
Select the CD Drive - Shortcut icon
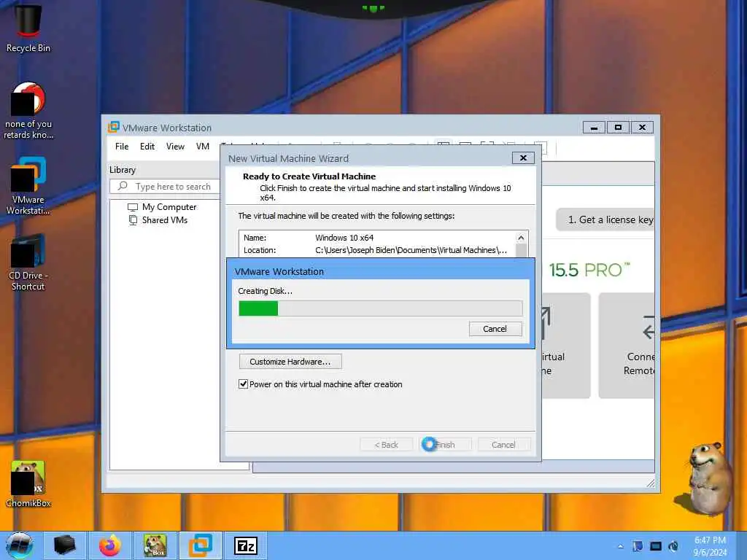28,262
